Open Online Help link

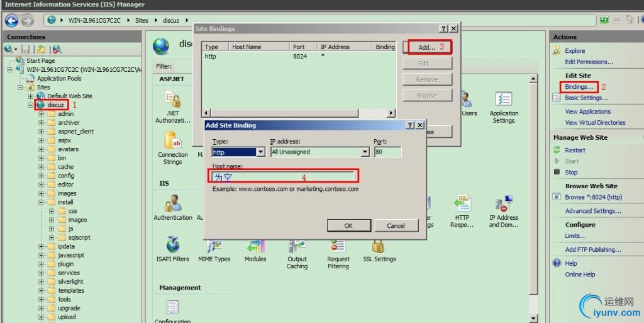click(579, 275)
